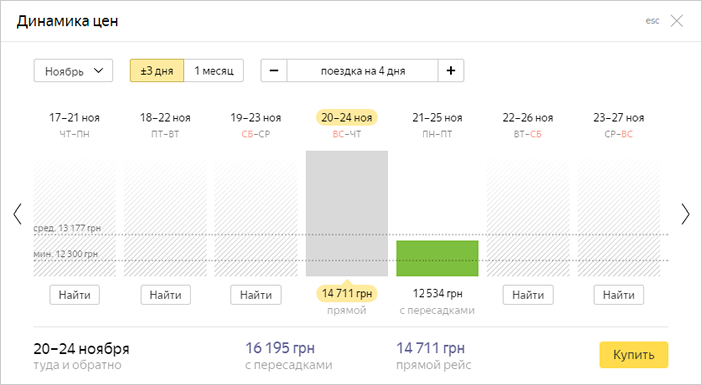The image size is (702, 385).
Task: Click the previous dates left arrow
Action: pyautogui.click(x=17, y=214)
